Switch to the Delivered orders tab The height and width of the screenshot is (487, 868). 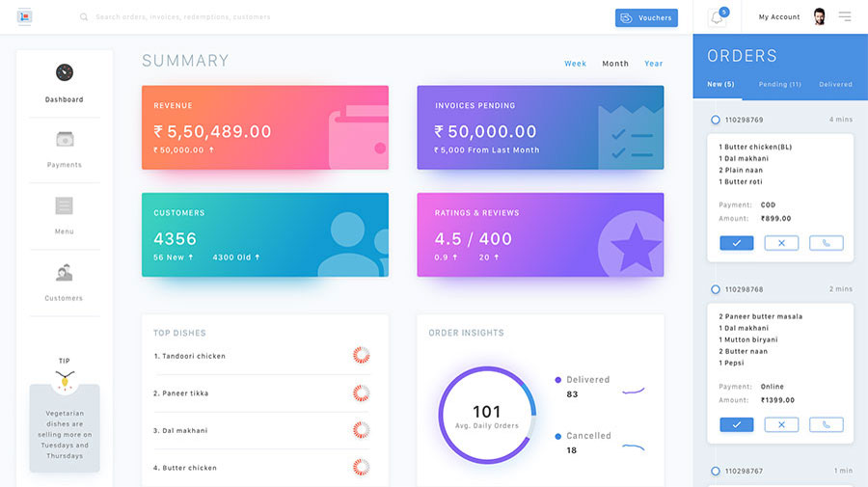tap(835, 84)
